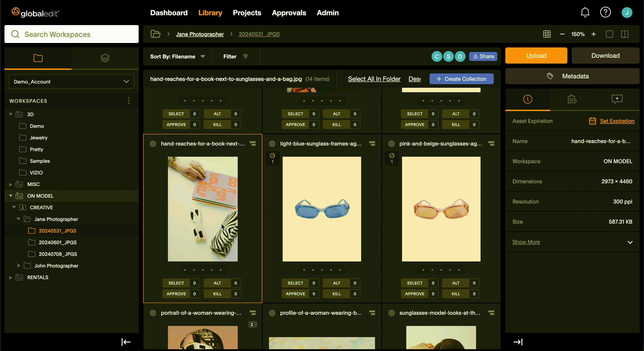Click collaborator avatar S
The height and width of the screenshot is (351, 644).
point(449,57)
